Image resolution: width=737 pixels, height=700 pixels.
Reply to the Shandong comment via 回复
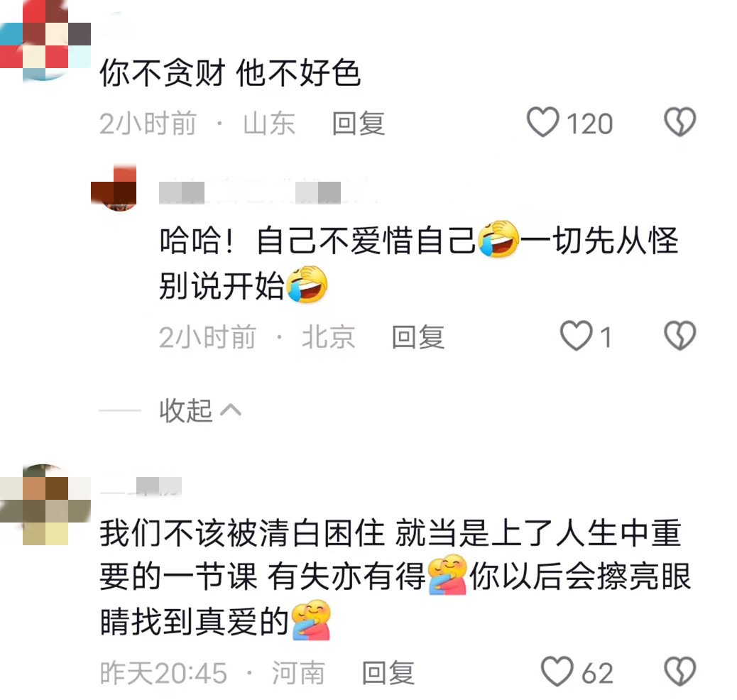click(x=359, y=123)
